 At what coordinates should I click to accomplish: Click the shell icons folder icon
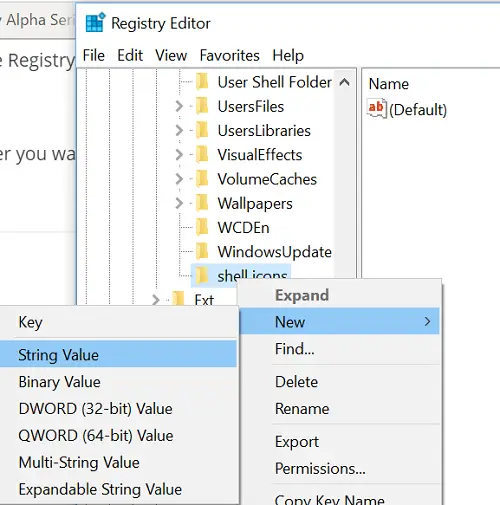[x=202, y=275]
